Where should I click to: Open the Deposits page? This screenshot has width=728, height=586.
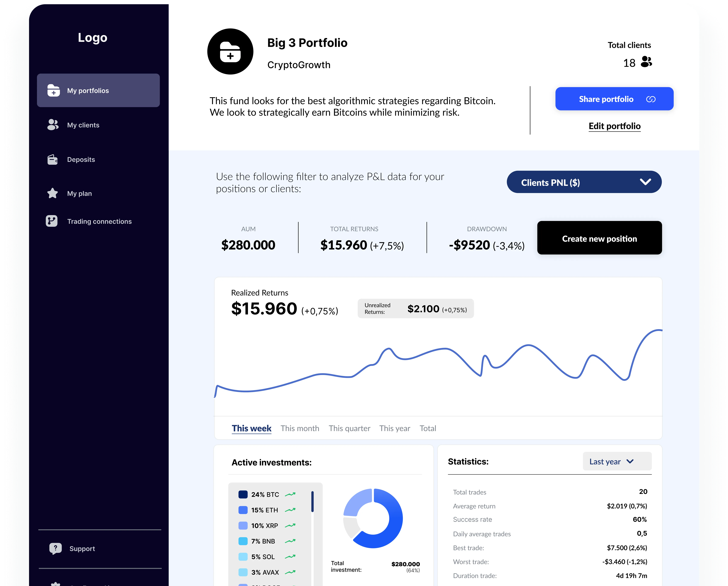(x=81, y=159)
